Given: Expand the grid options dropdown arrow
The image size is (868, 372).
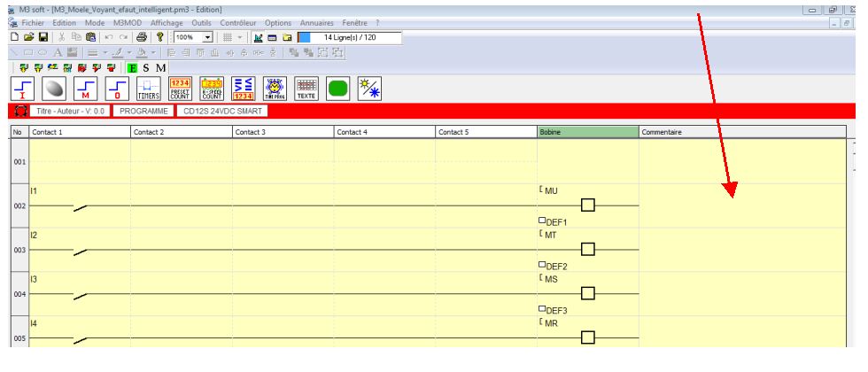Looking at the screenshot, I should click(x=241, y=37).
